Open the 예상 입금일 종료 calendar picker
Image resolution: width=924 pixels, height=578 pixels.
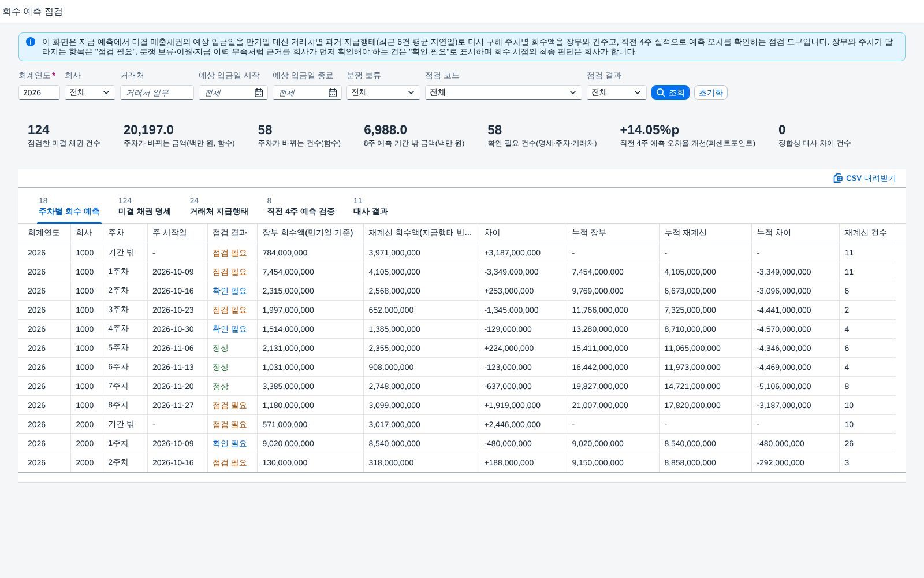tap(333, 92)
